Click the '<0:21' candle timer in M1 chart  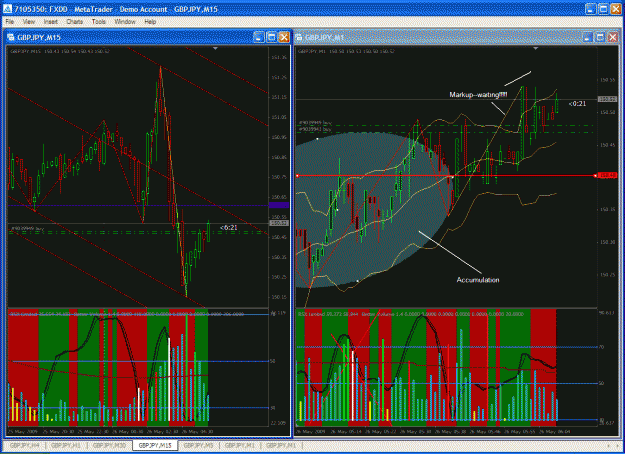point(577,104)
